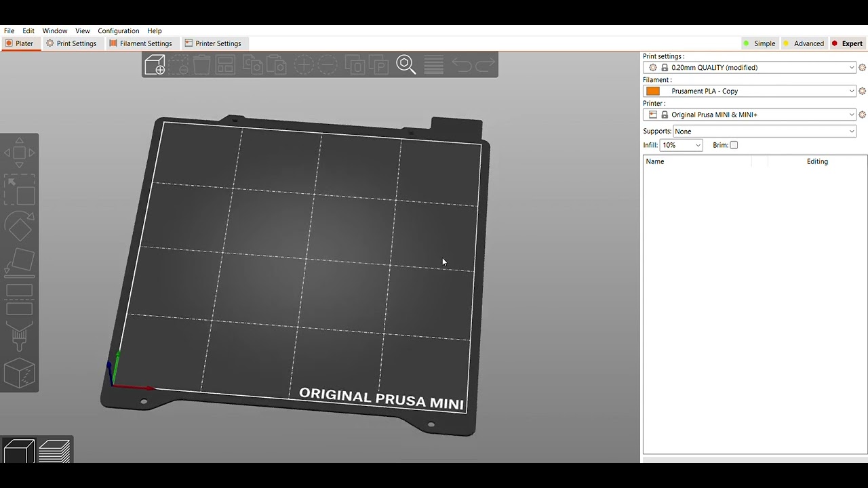Click the Split to parts icon

click(x=378, y=64)
